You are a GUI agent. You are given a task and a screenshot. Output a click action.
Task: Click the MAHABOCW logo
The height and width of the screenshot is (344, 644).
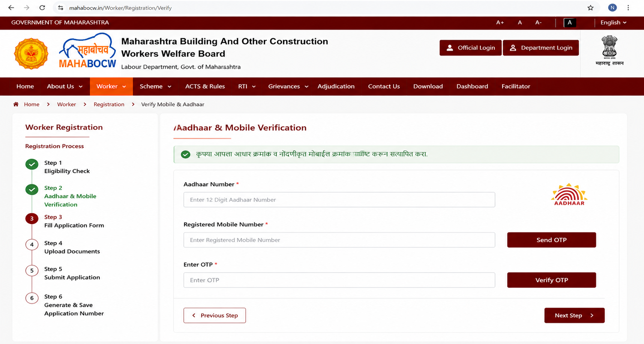pos(87,51)
